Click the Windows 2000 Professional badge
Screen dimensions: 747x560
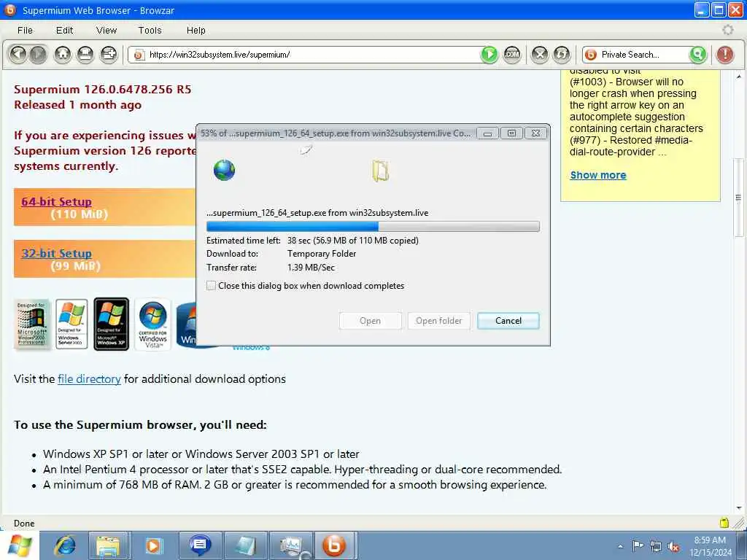pos(32,324)
